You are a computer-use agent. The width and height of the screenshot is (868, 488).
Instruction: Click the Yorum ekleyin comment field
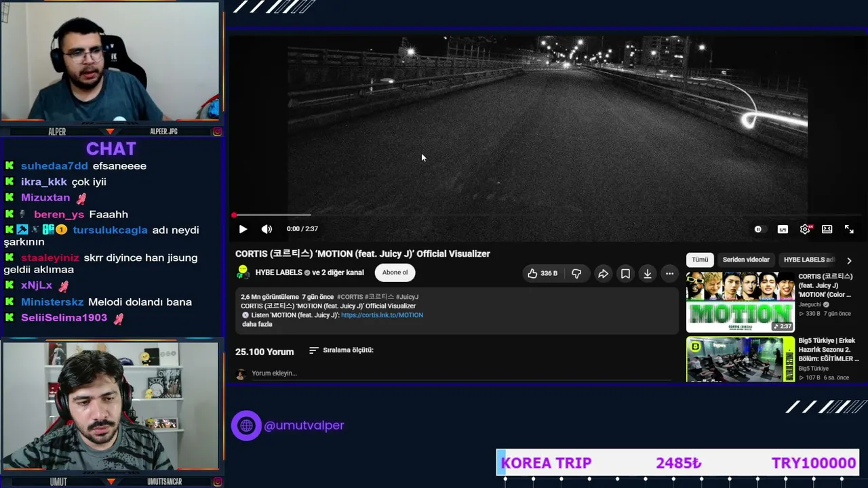(461, 373)
